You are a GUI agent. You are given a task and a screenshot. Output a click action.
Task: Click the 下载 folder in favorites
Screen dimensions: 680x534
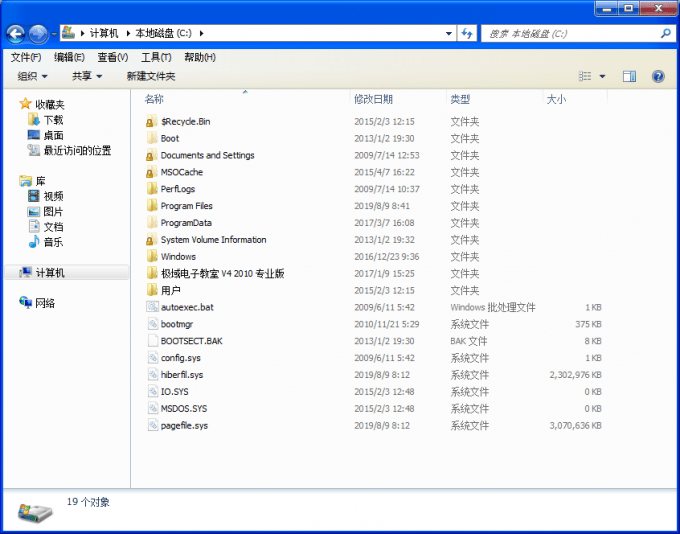(x=53, y=120)
